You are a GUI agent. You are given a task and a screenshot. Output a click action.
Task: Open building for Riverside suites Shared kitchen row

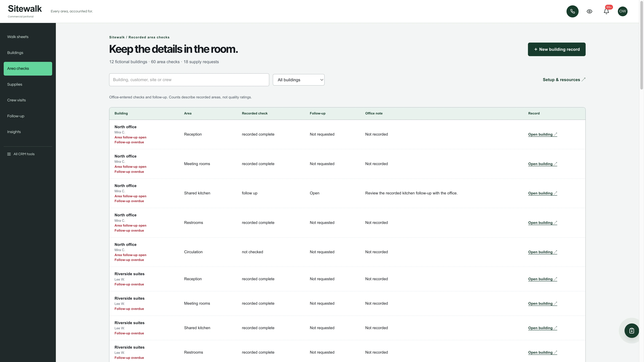pyautogui.click(x=543, y=328)
